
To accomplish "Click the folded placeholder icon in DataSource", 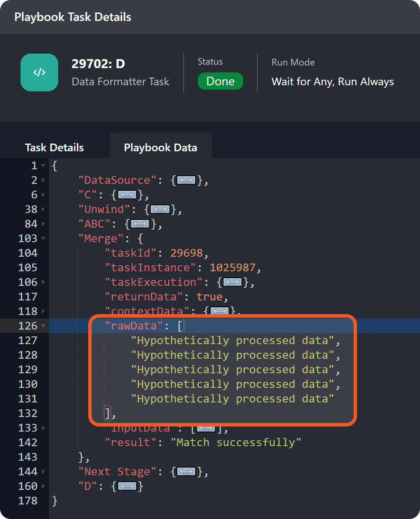I will pyautogui.click(x=186, y=180).
